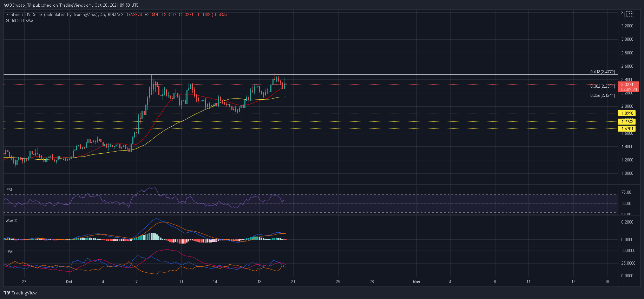Click the open value O2.3374
Screen dimensions: 644x299
[134, 15]
